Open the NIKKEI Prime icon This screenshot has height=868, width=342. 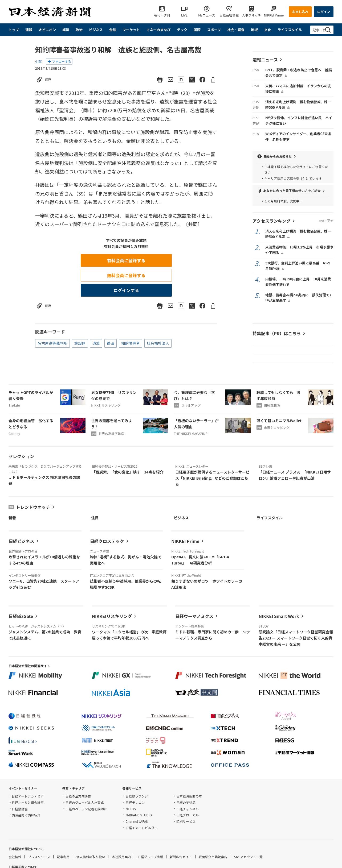(x=274, y=9)
